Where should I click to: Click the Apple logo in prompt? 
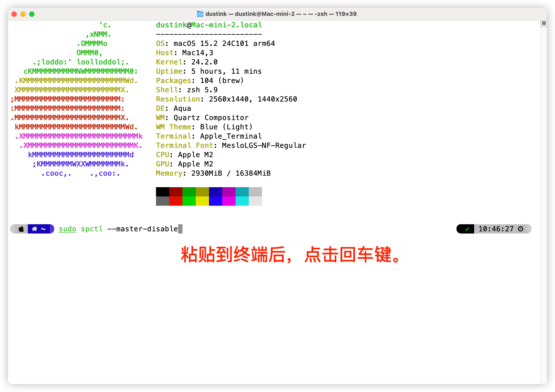pos(21,229)
